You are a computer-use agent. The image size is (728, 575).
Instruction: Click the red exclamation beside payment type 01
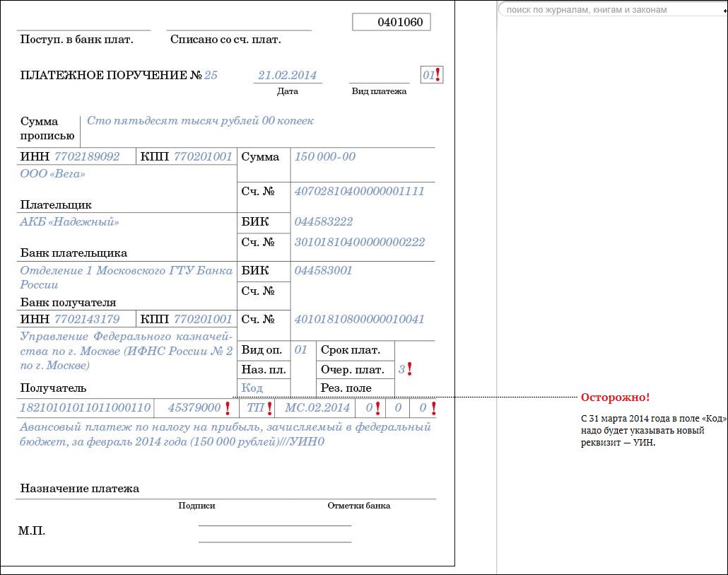tap(438, 74)
